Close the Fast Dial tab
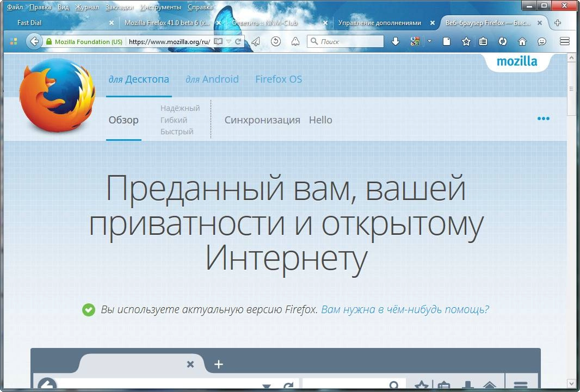Screen dimensions: 580x392 point(112,23)
